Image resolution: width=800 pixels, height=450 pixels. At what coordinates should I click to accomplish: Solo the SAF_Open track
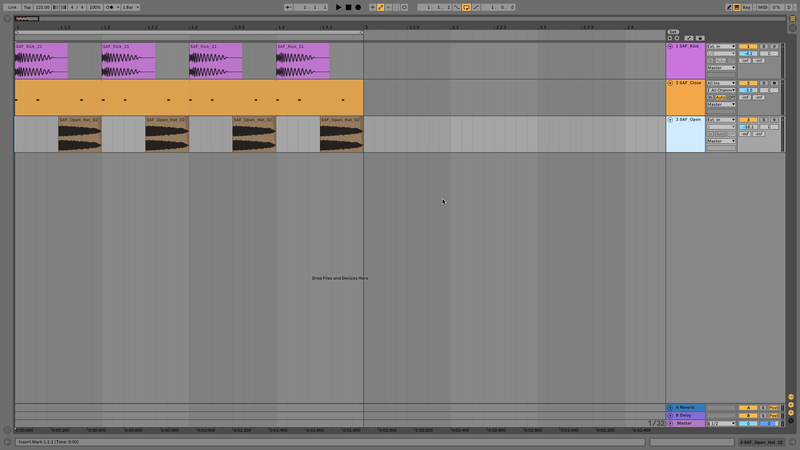(764, 120)
